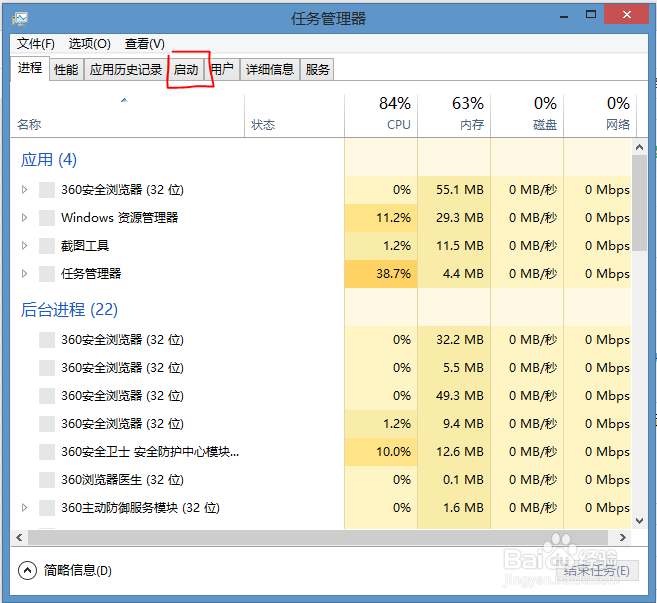
Task: Select the 后台进程 (22) group header
Action: pyautogui.click(x=69, y=310)
